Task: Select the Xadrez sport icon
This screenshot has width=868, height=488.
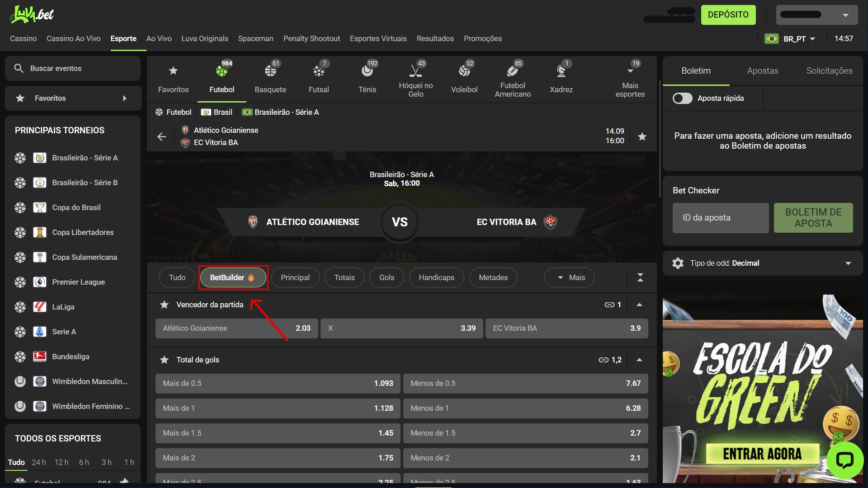Action: (561, 77)
